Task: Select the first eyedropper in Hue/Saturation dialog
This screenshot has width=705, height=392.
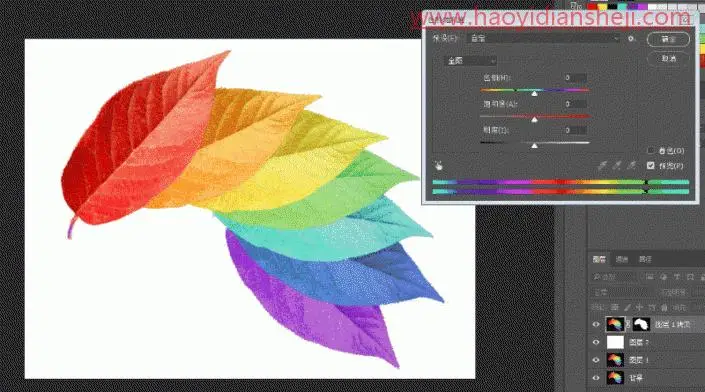Action: (602, 166)
